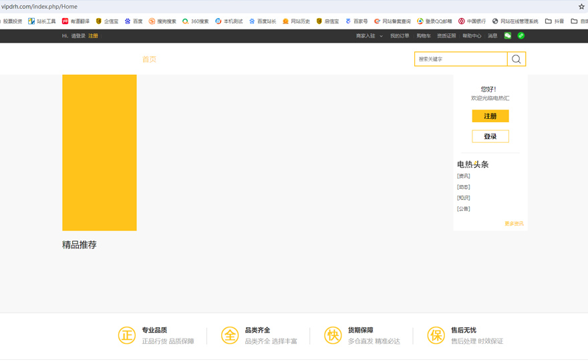Bookmark this page with the star icon
Viewport: 588px width, 364px height.
[x=581, y=7]
